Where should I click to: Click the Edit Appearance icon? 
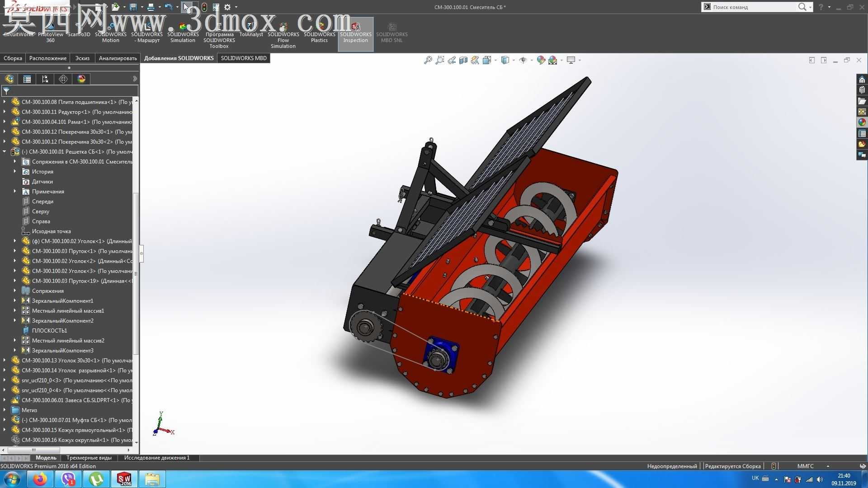pyautogui.click(x=541, y=60)
